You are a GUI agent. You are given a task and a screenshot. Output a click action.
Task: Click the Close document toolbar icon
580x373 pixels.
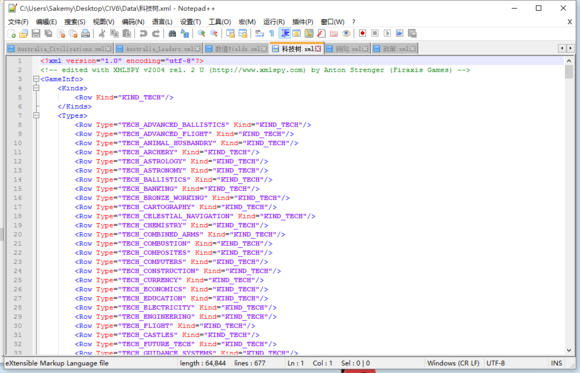click(61, 34)
